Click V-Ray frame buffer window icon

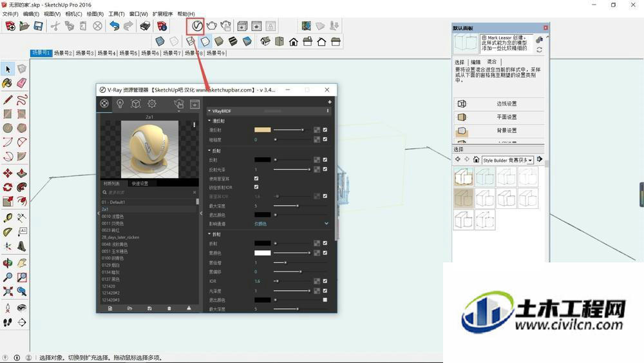click(194, 104)
